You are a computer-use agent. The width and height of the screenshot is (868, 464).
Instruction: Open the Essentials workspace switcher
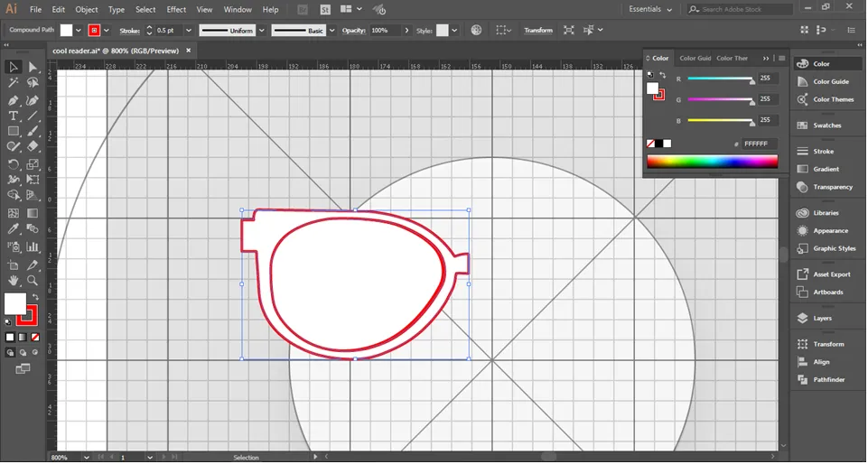(x=650, y=9)
